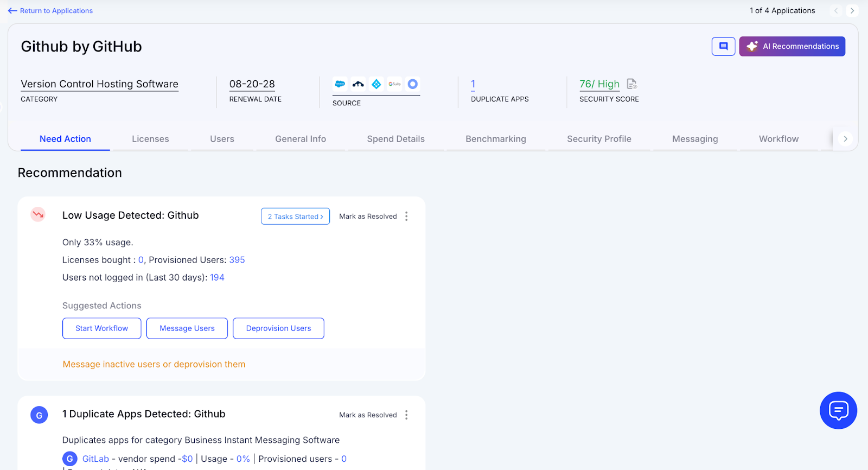The height and width of the screenshot is (470, 868).
Task: Click the Deprovision Users button
Action: click(x=279, y=328)
